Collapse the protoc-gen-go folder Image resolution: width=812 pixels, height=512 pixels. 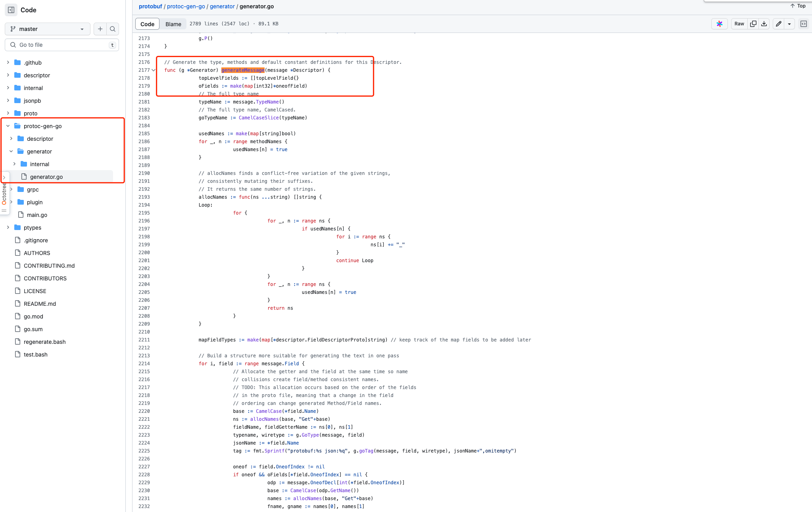[x=8, y=126]
